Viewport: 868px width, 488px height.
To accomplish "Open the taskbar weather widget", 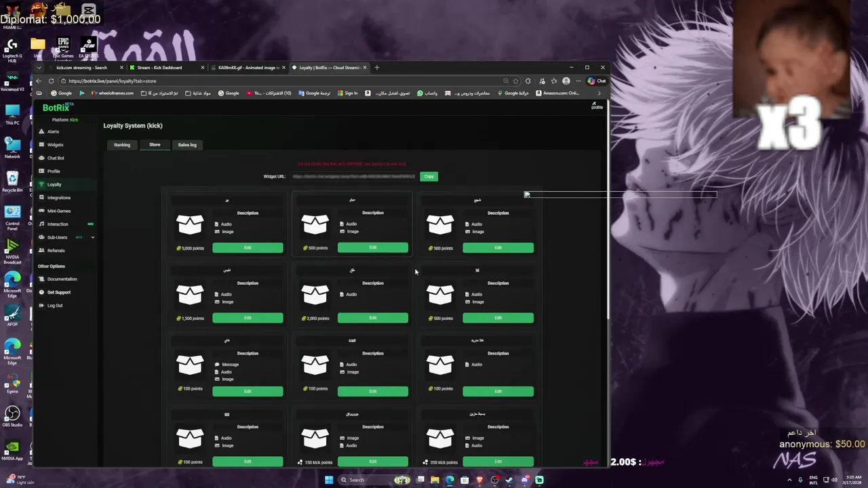I will (18, 480).
